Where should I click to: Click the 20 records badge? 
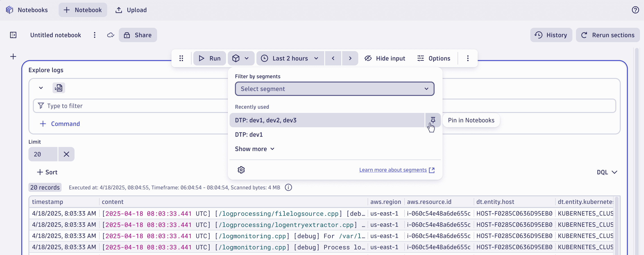(x=45, y=187)
